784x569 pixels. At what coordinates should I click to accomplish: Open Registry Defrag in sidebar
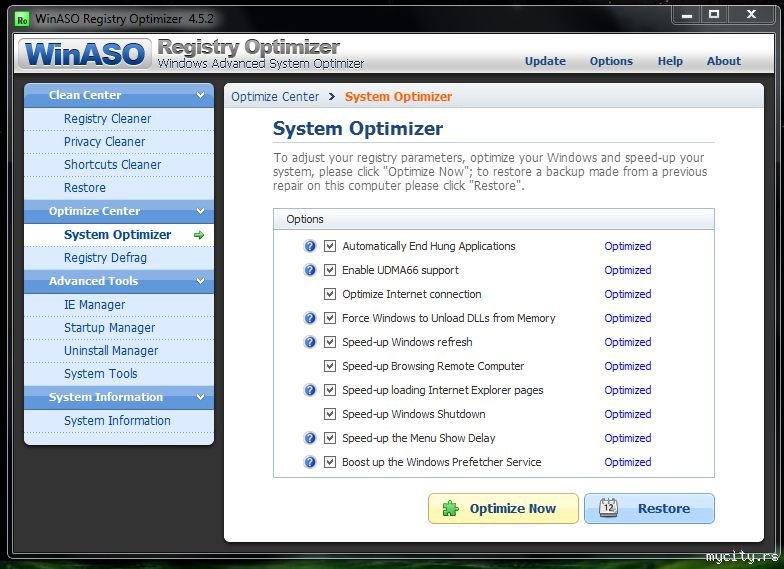click(119, 258)
